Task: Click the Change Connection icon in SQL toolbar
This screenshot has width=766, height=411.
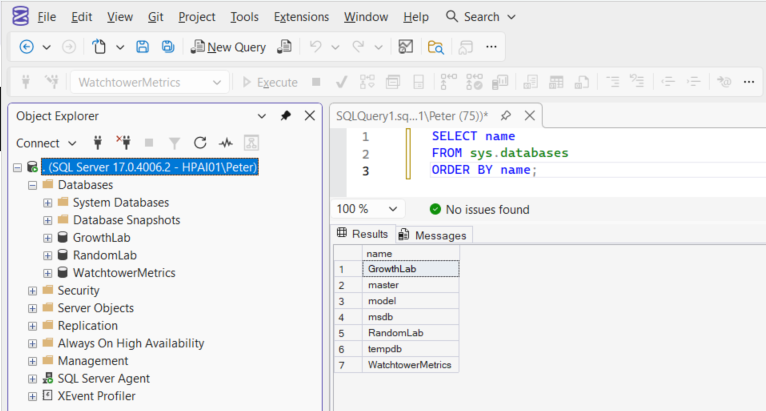Action: pos(51,82)
